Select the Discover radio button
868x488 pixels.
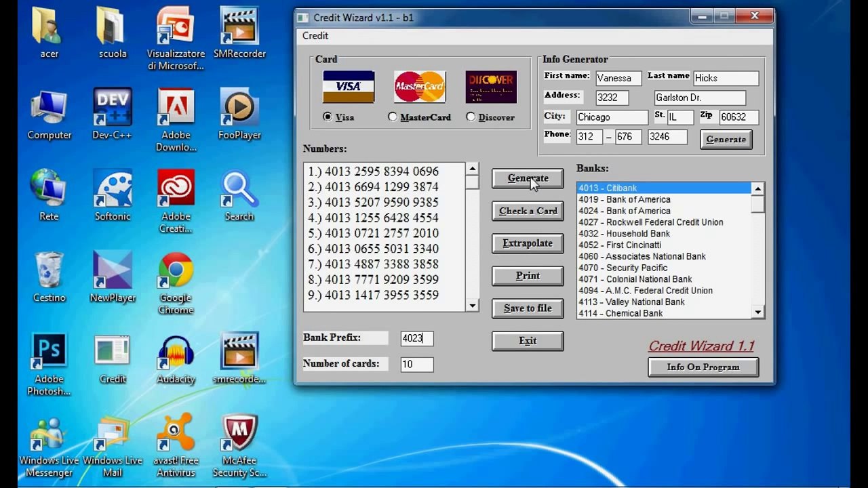pos(471,117)
